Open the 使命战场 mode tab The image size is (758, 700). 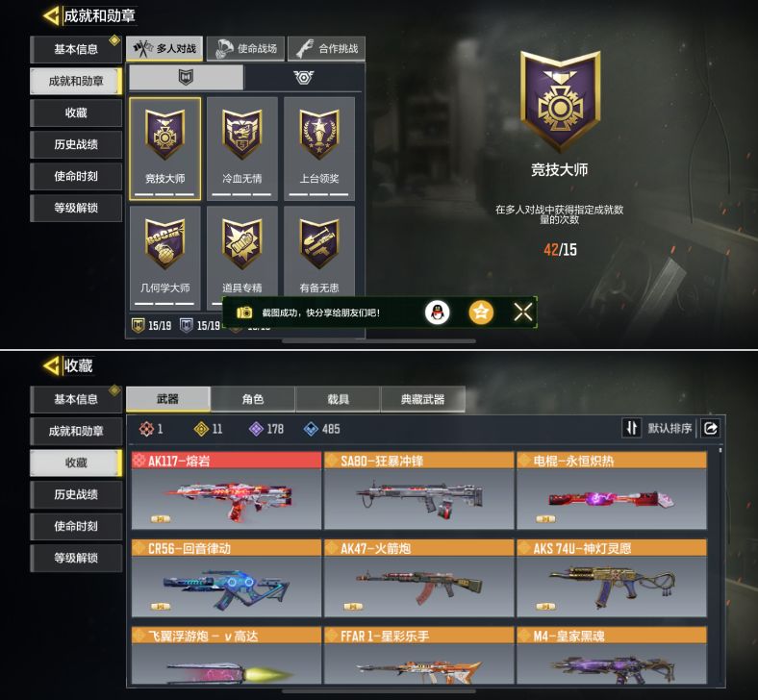click(x=246, y=48)
